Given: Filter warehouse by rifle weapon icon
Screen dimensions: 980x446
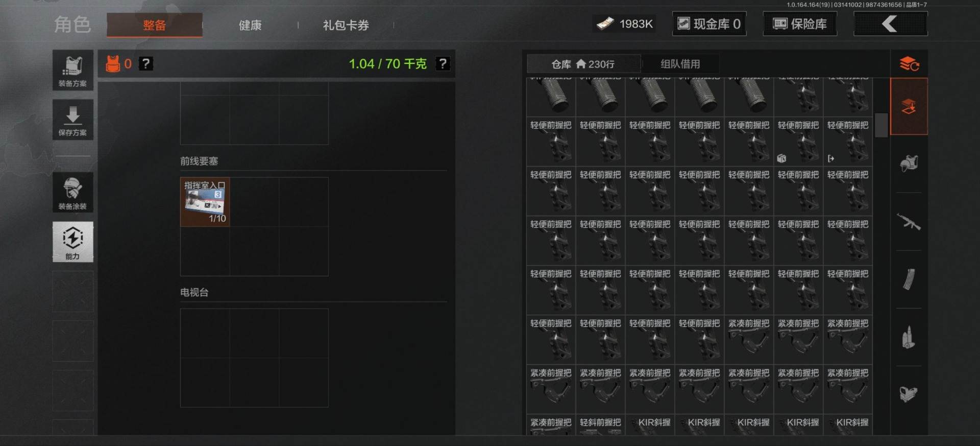Looking at the screenshot, I should 909,222.
